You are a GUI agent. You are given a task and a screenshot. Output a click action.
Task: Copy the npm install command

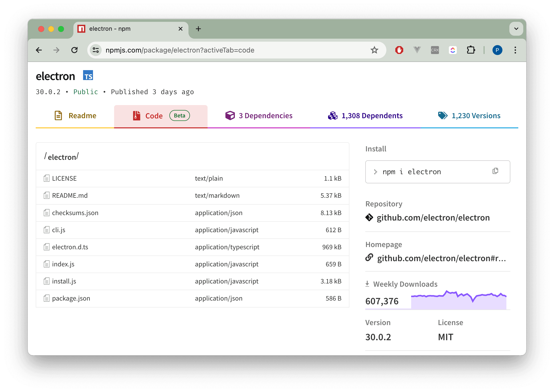pos(495,171)
